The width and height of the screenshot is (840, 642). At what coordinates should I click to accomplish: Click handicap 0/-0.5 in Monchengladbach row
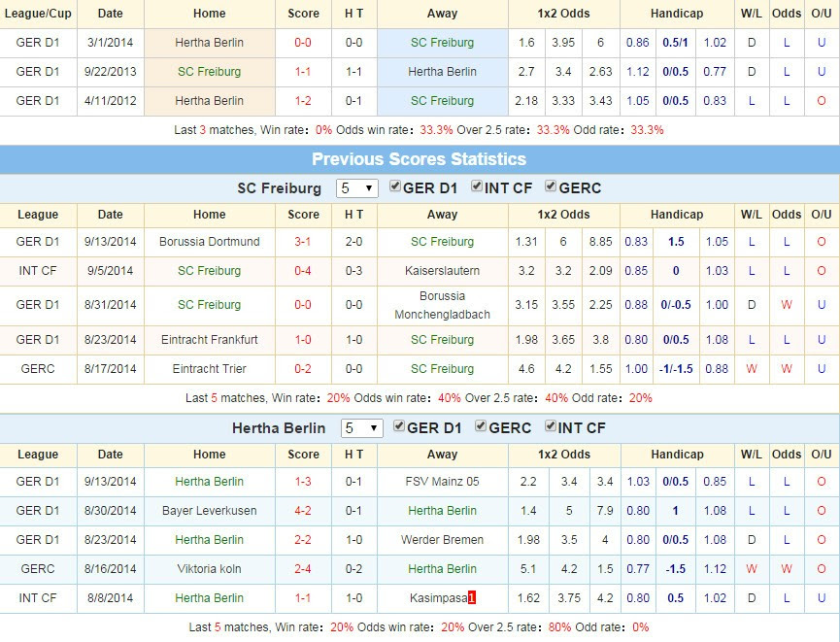[x=676, y=305]
